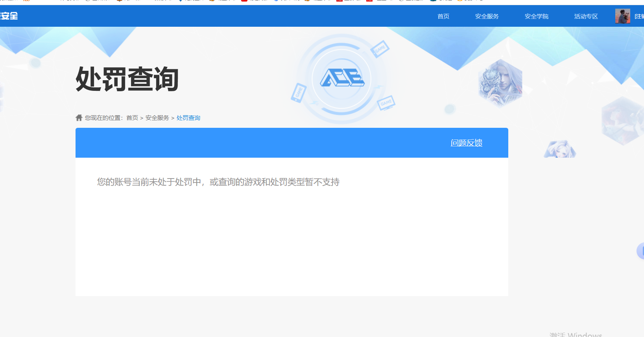The height and width of the screenshot is (337, 644).
Task: Open the 首页 navigation item
Action: tap(443, 16)
